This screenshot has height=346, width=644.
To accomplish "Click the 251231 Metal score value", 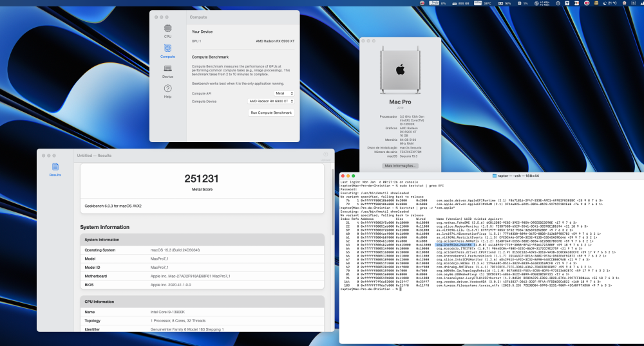I will pos(201,179).
